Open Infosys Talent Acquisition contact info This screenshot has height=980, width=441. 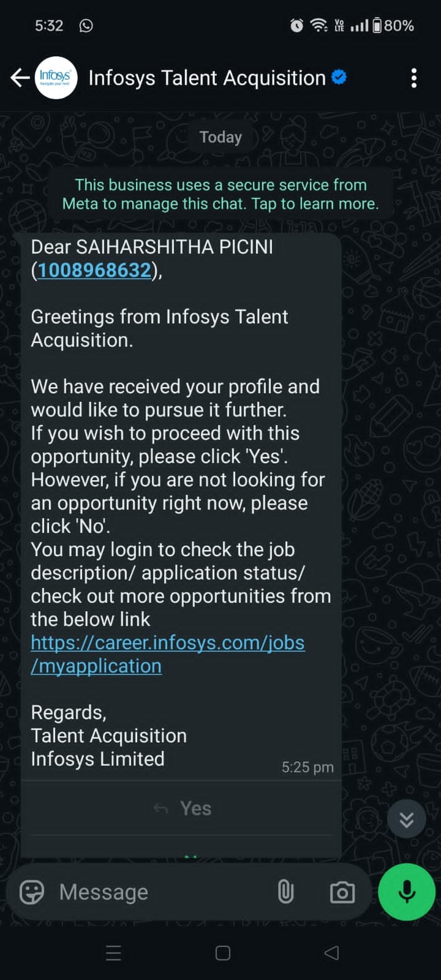coord(207,78)
